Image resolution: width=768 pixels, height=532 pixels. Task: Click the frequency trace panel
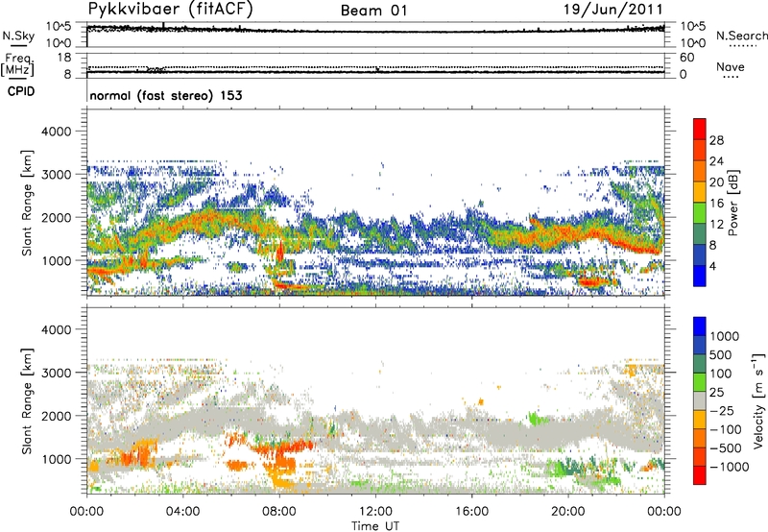(x=375, y=65)
